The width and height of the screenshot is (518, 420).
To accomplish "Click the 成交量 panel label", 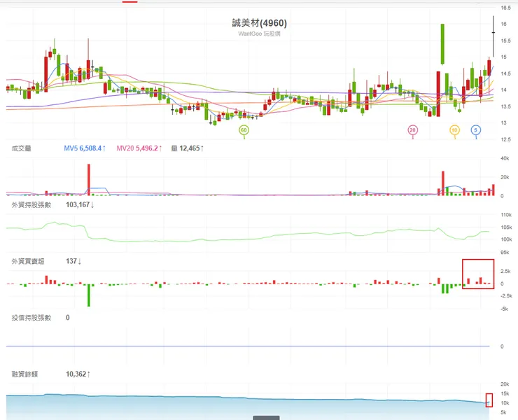I will 22,148.
